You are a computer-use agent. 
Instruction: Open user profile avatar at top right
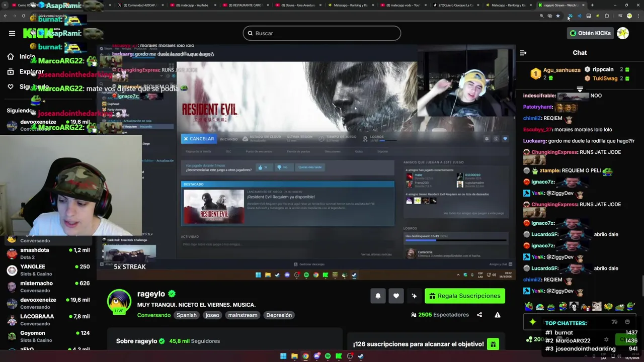[x=623, y=33]
